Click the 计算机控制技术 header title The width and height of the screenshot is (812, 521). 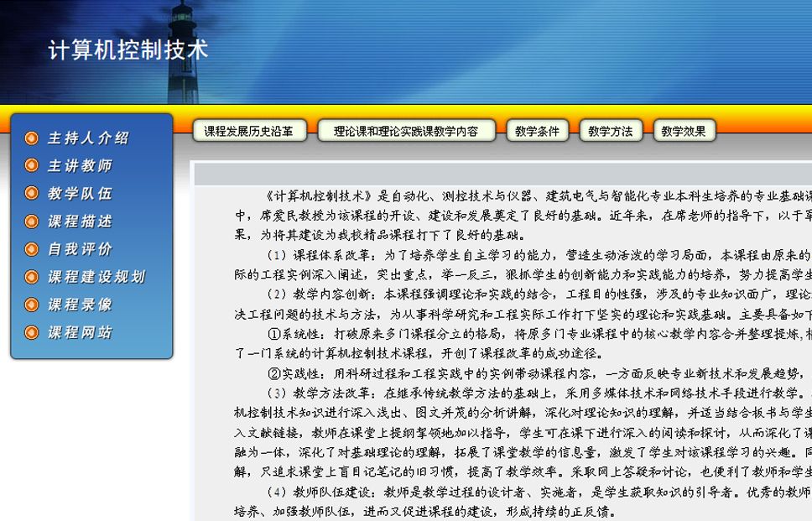(128, 50)
